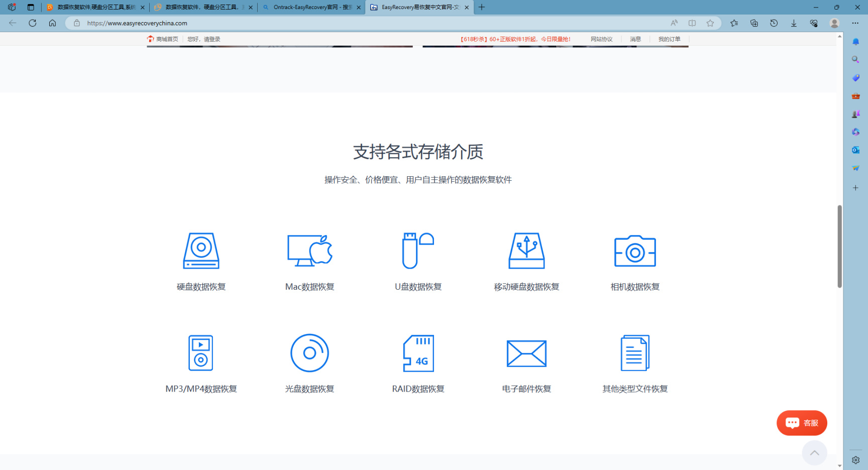Open the camera data recovery icon
The width and height of the screenshot is (868, 470).
[635, 251]
